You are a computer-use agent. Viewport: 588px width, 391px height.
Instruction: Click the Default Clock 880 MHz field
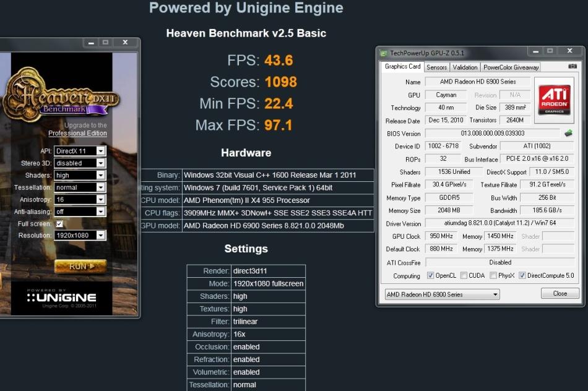point(441,249)
